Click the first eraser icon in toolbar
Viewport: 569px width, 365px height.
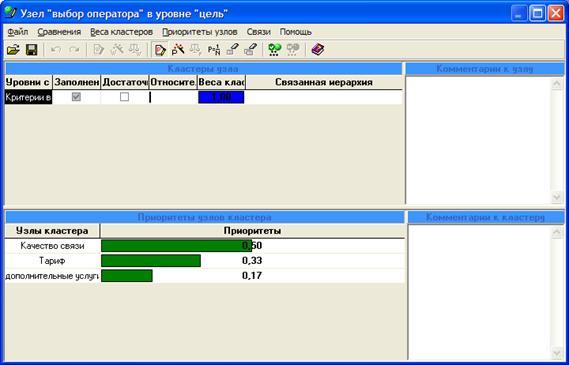[232, 50]
